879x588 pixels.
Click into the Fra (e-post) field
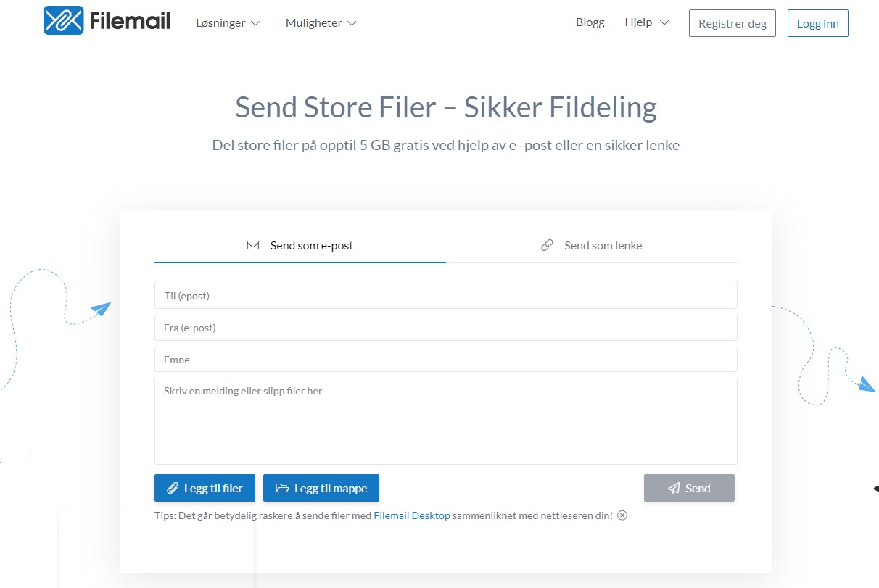pos(445,328)
